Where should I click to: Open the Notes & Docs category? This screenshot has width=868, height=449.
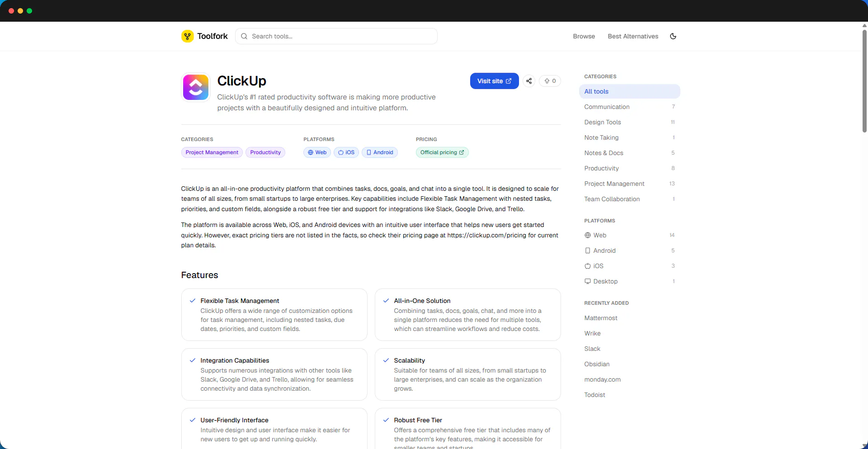[629, 153]
